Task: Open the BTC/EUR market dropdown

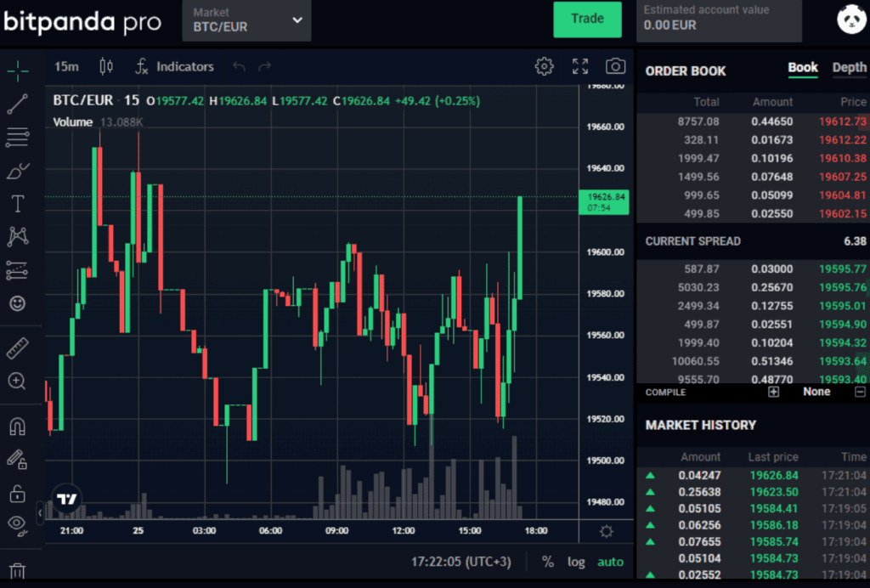Action: (247, 20)
